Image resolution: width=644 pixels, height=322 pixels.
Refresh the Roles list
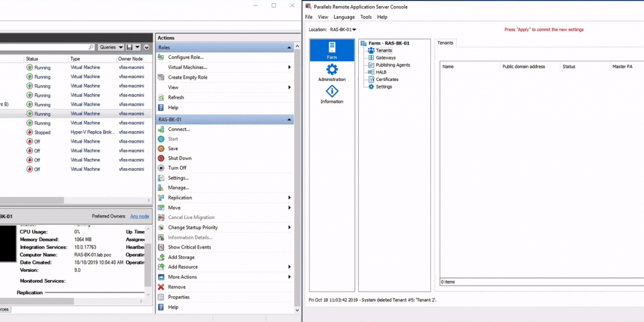(176, 97)
